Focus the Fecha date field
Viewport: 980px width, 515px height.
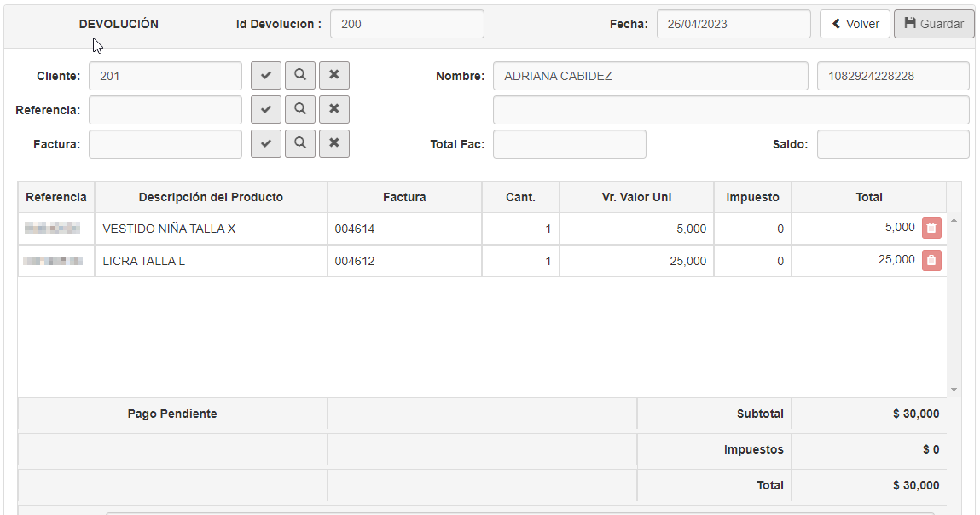click(734, 24)
